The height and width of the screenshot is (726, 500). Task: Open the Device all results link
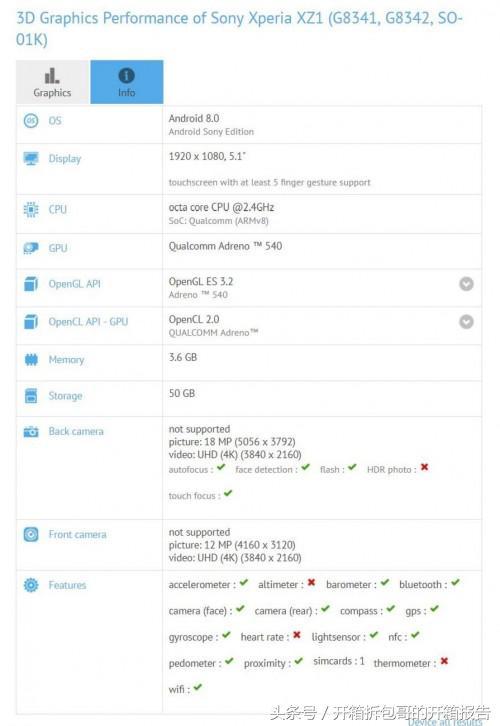(445, 721)
